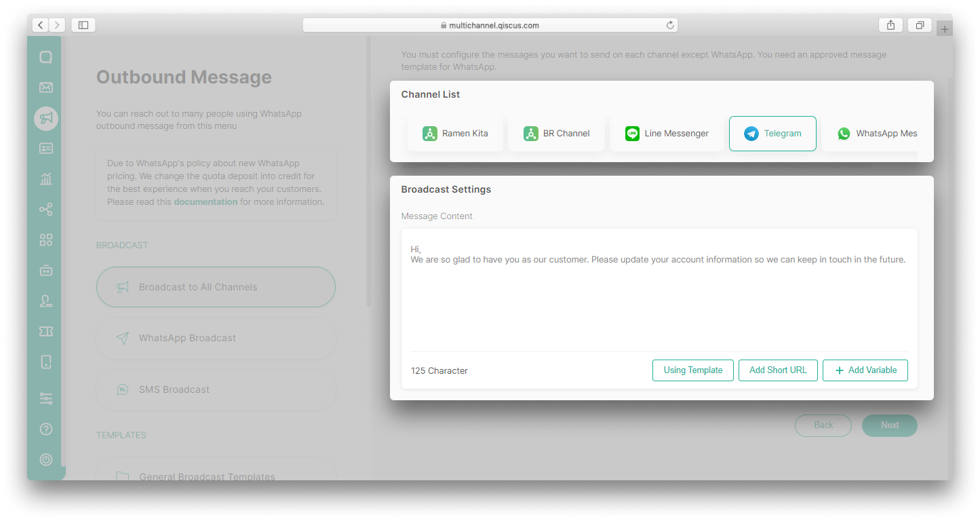
Task: Click the ticket icon in sidebar
Action: [x=46, y=331]
